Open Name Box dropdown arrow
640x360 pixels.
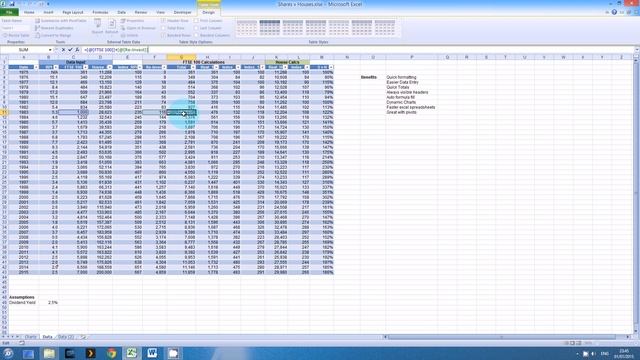click(50, 50)
